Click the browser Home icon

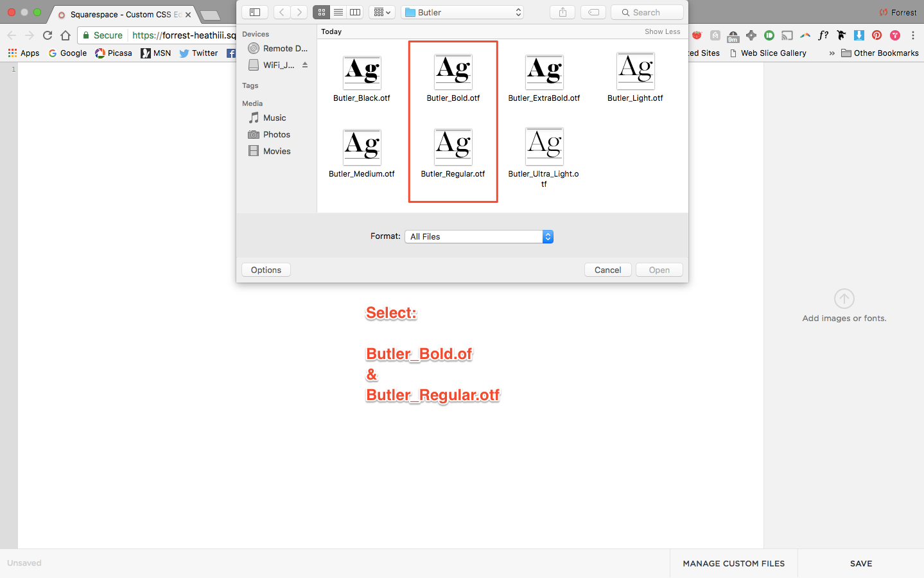pos(65,35)
